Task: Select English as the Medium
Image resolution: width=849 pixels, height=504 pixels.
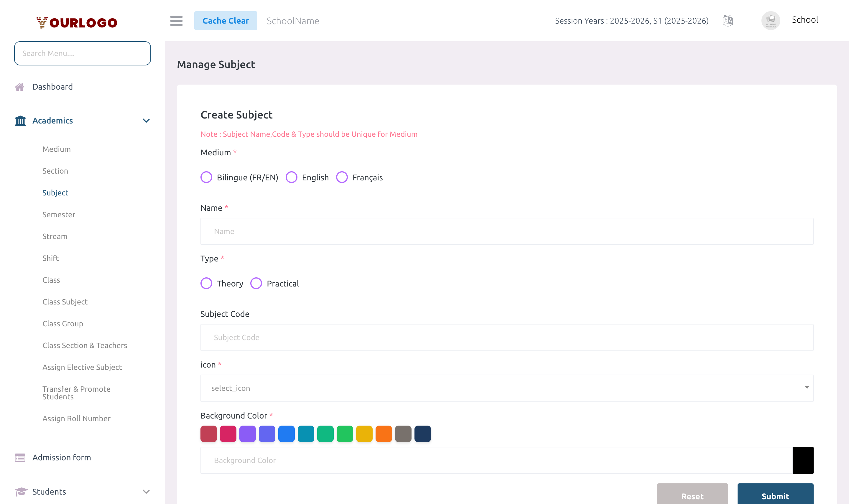Action: 291,177
